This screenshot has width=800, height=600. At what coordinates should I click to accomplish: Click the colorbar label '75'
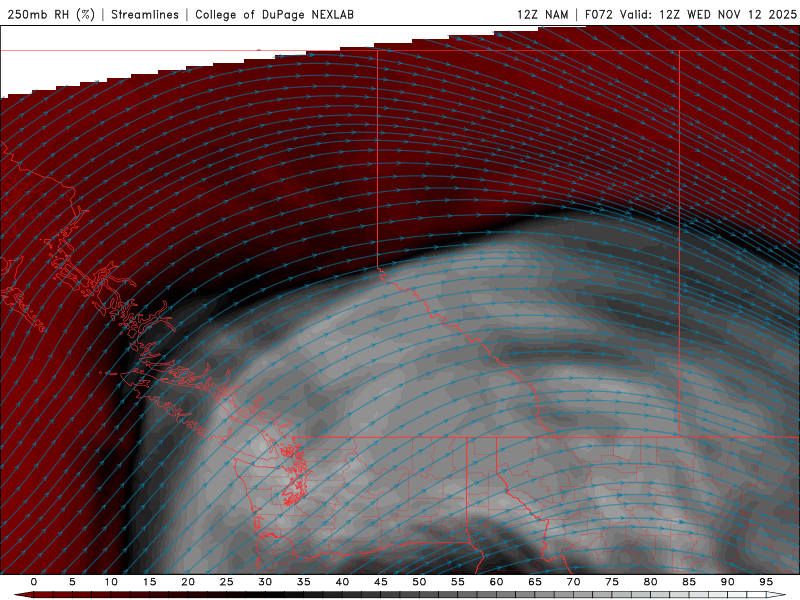(x=612, y=582)
